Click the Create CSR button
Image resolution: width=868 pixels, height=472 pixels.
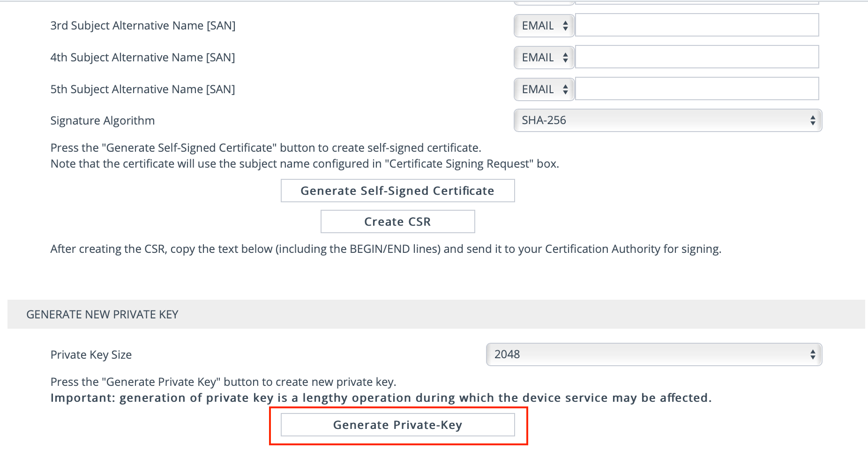398,221
